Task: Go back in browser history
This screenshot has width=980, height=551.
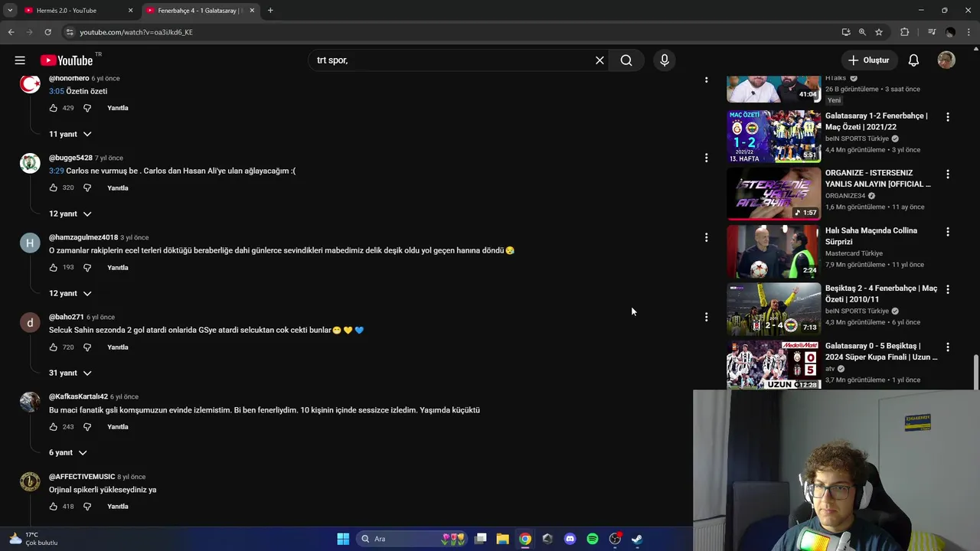Action: 11,32
